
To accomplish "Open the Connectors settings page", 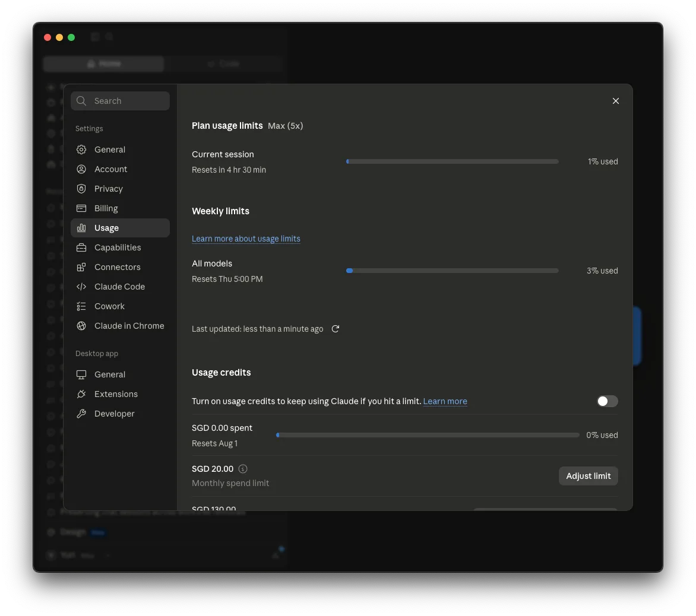I will tap(120, 267).
